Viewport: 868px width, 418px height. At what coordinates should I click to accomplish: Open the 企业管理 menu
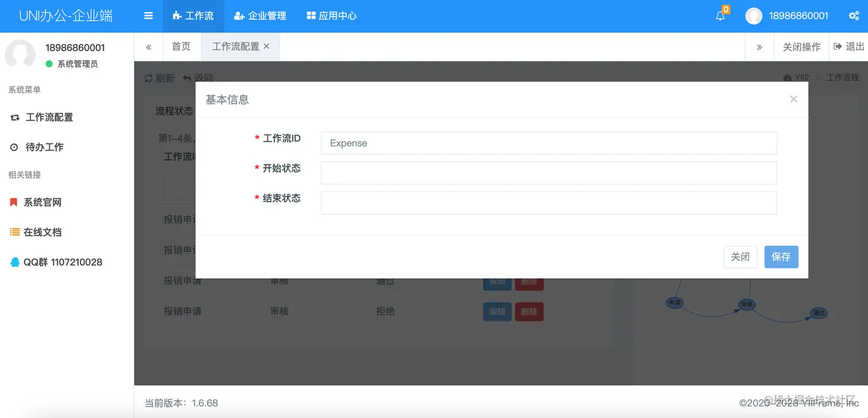[x=260, y=16]
